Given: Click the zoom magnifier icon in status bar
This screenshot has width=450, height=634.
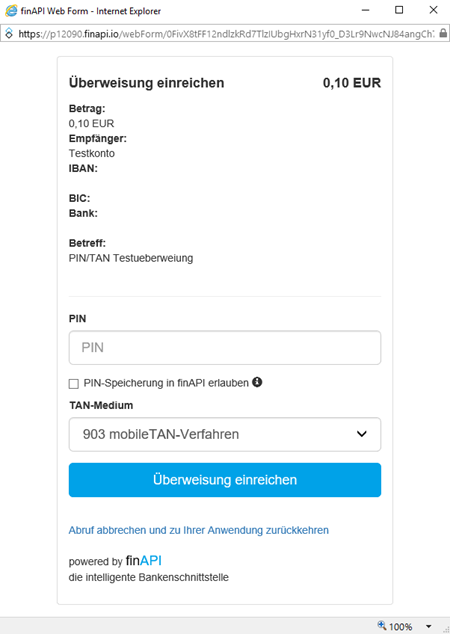Looking at the screenshot, I should coord(382,626).
